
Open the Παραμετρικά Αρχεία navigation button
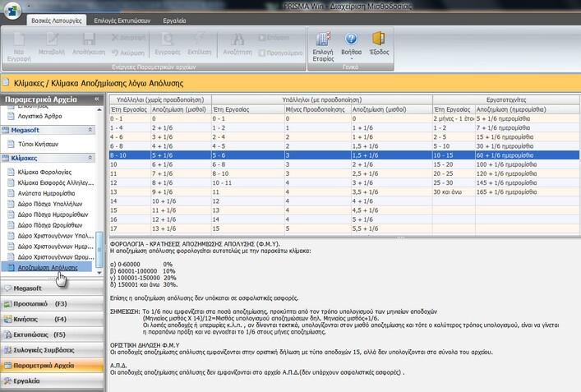click(x=53, y=366)
